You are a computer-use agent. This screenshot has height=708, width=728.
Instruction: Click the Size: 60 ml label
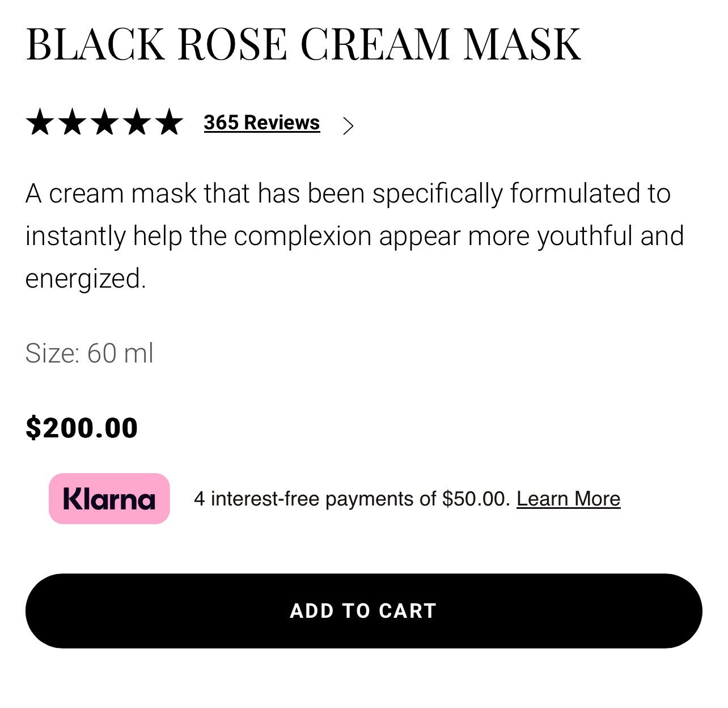(90, 353)
